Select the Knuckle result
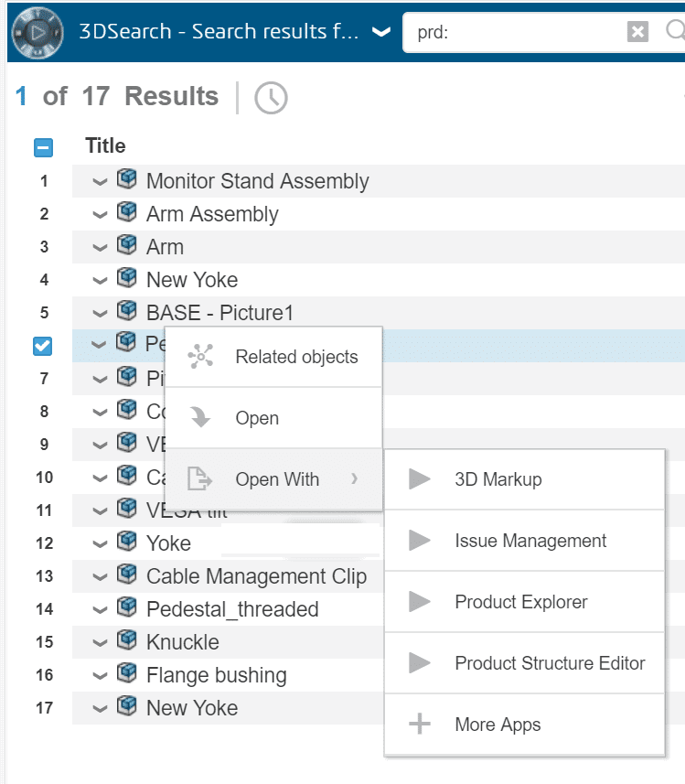The image size is (685, 784). 183,642
